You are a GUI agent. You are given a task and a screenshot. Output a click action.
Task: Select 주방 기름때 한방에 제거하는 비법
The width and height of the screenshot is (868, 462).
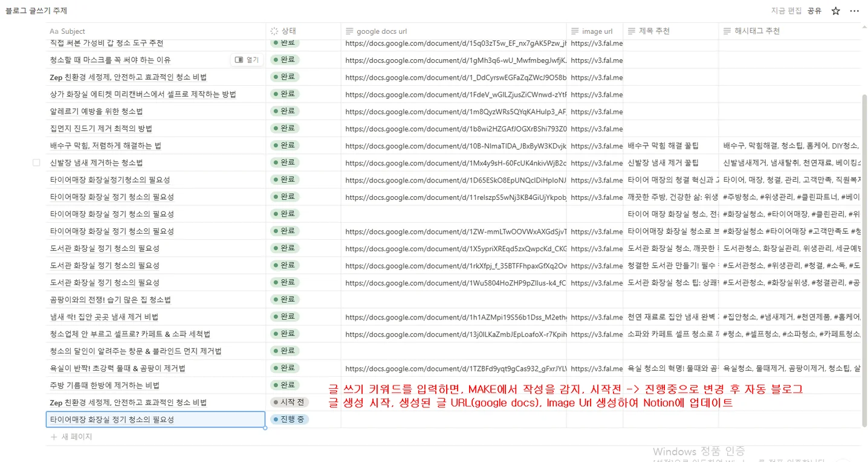105,385
